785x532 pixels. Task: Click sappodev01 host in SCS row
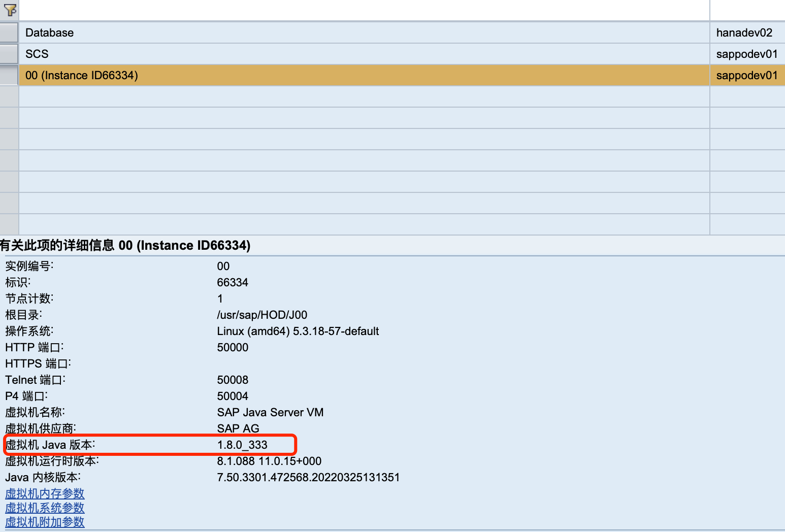pos(747,54)
